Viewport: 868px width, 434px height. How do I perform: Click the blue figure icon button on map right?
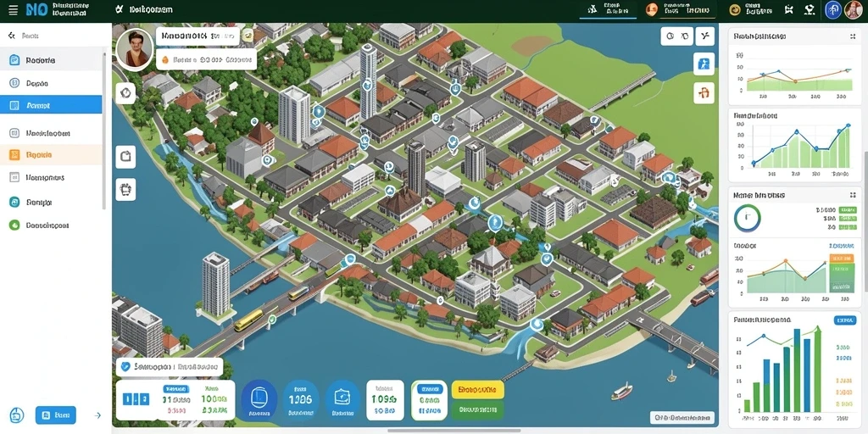click(x=704, y=64)
